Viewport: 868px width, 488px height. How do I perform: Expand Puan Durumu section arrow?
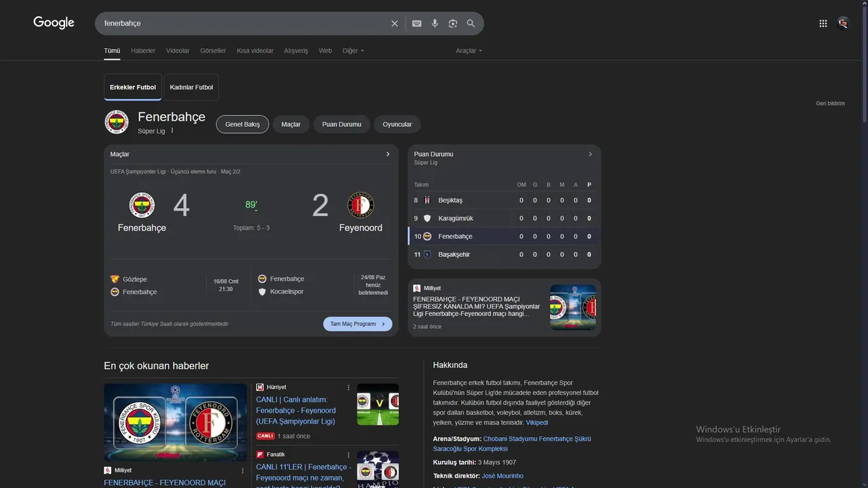(590, 154)
